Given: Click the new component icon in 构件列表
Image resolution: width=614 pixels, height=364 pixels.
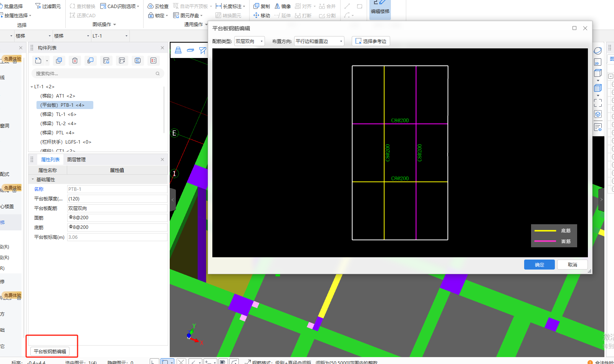Looking at the screenshot, I should click(x=38, y=60).
